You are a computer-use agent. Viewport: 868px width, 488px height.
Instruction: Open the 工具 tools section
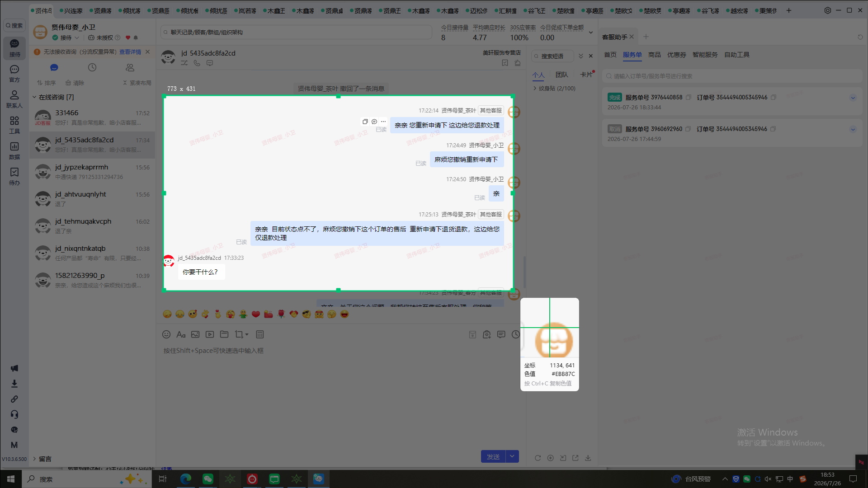pyautogui.click(x=14, y=125)
